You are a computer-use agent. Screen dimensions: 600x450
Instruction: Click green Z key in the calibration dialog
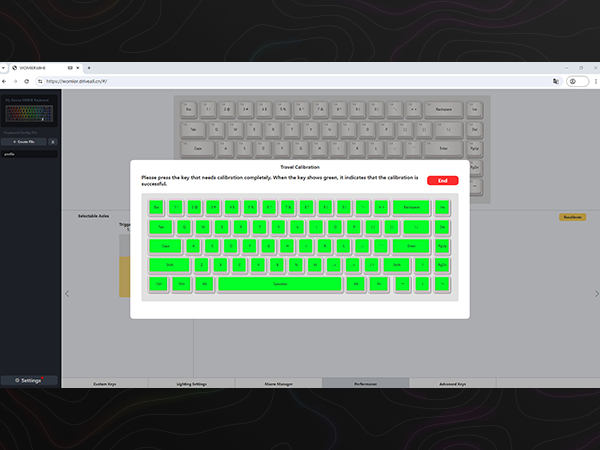[201, 265]
